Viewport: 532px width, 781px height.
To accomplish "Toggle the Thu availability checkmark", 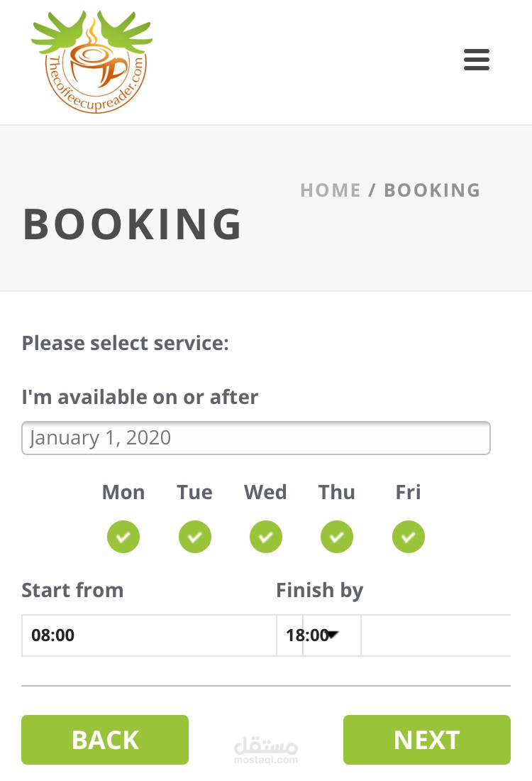I will click(x=337, y=537).
